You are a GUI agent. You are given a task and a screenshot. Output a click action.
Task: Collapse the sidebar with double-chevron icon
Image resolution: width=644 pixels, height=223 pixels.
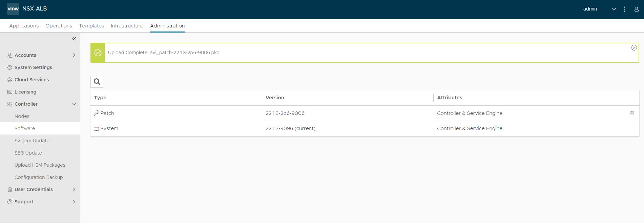click(74, 39)
